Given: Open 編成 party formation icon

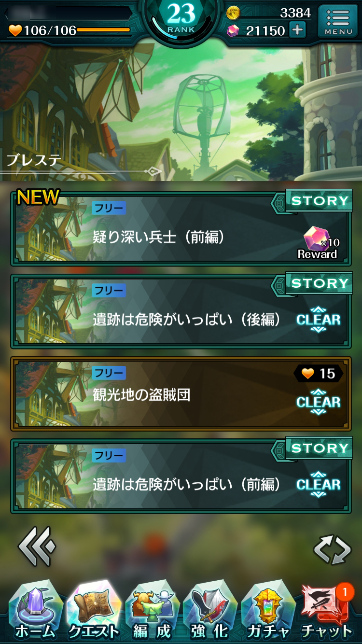Looking at the screenshot, I should coord(152,611).
